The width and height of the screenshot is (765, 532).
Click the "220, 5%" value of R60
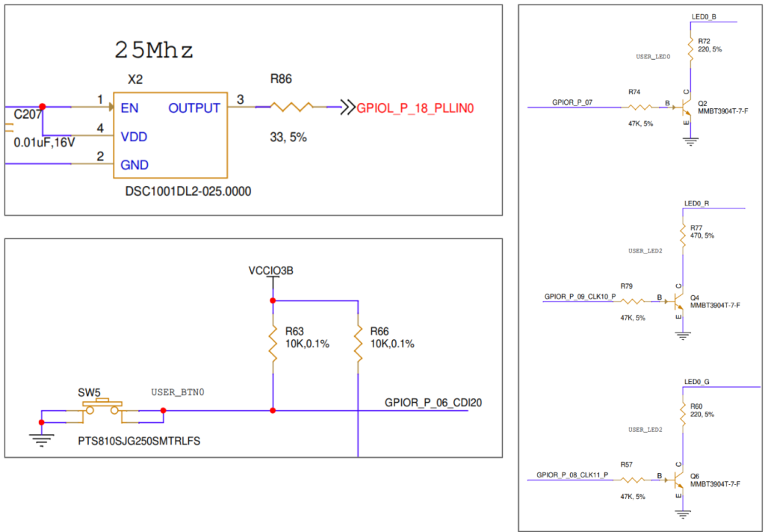(x=702, y=415)
